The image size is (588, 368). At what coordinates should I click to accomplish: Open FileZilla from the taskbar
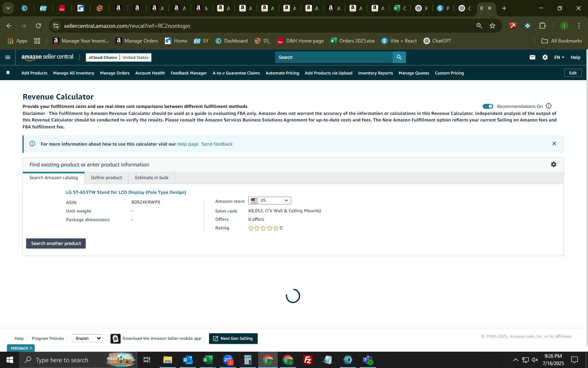point(308,360)
